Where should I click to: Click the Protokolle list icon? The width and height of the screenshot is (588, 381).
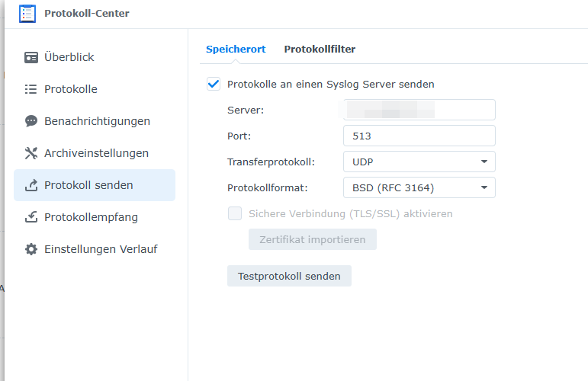(31, 89)
